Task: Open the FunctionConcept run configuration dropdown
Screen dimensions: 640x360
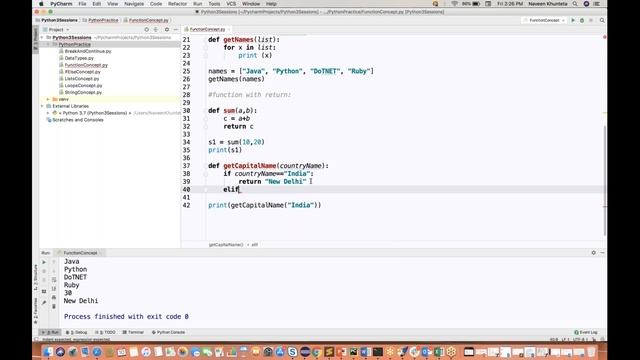Action: [544, 20]
